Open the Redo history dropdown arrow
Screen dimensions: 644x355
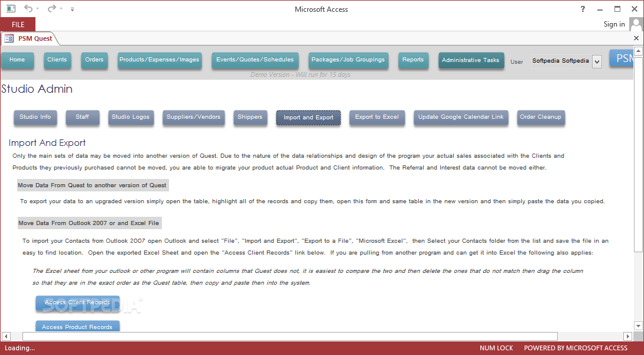[x=61, y=9]
